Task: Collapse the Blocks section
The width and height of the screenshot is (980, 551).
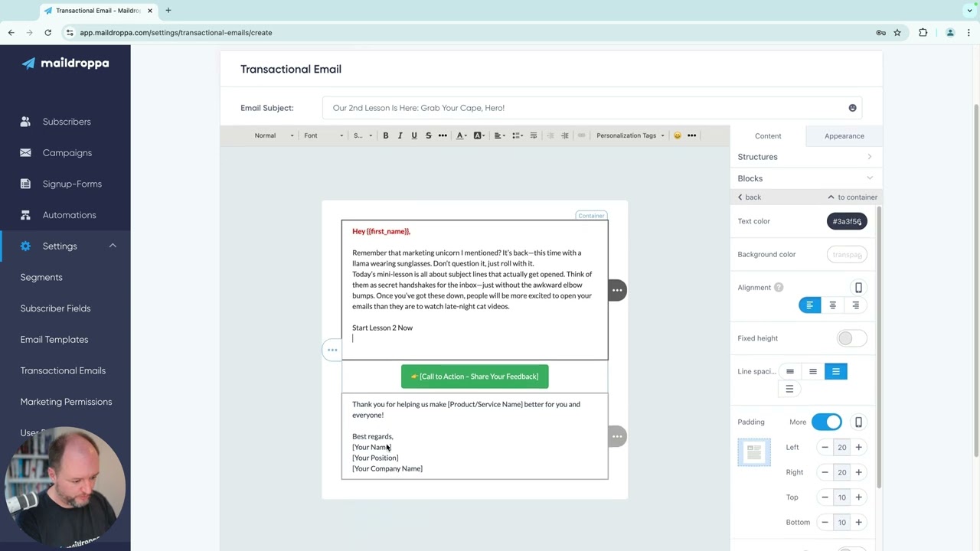Action: [x=805, y=178]
